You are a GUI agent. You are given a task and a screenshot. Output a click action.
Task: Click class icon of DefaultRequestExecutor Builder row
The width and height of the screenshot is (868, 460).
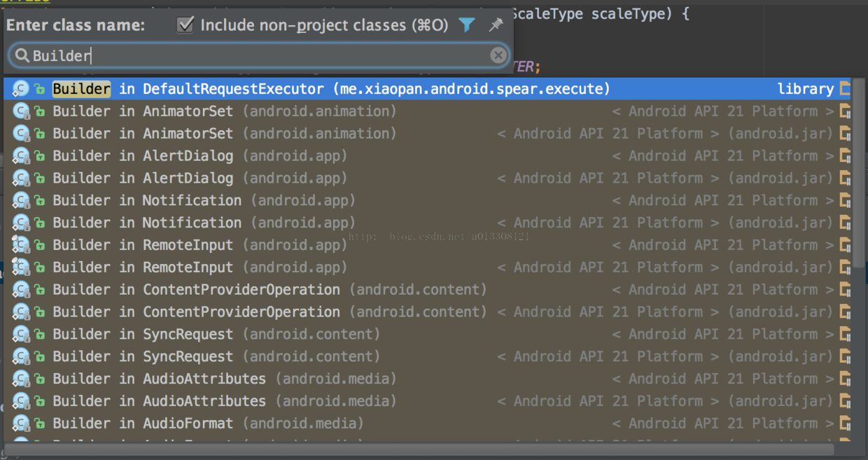coord(22,89)
